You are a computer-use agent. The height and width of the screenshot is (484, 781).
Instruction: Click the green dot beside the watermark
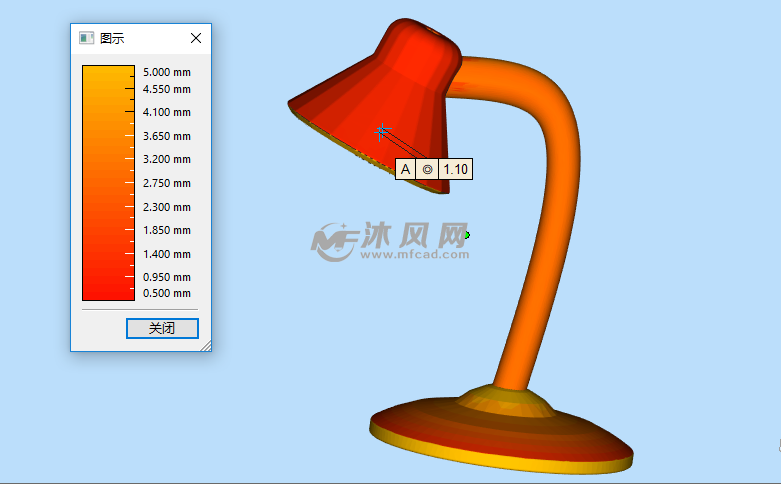click(x=467, y=235)
